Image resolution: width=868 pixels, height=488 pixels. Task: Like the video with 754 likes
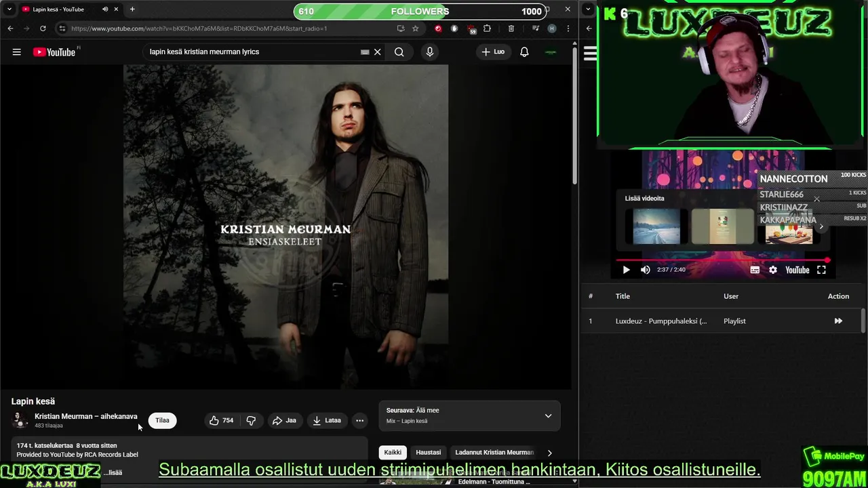click(x=222, y=420)
